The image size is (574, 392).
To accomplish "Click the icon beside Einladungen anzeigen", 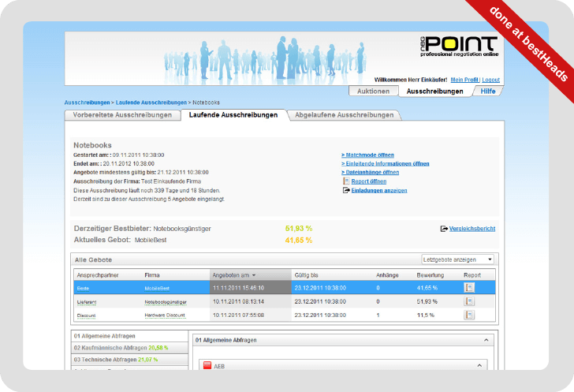I will coord(346,190).
